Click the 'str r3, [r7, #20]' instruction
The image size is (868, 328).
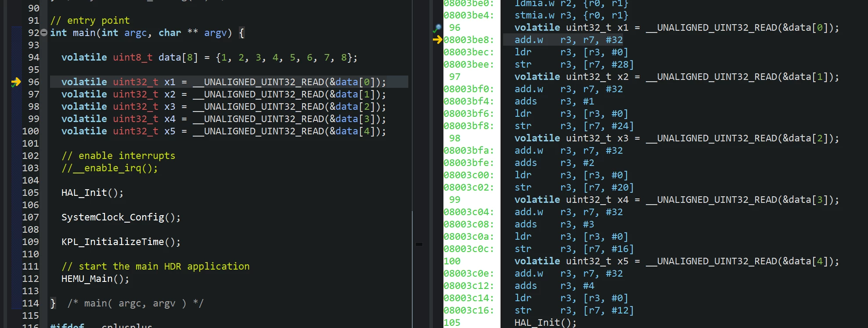pyautogui.click(x=574, y=187)
